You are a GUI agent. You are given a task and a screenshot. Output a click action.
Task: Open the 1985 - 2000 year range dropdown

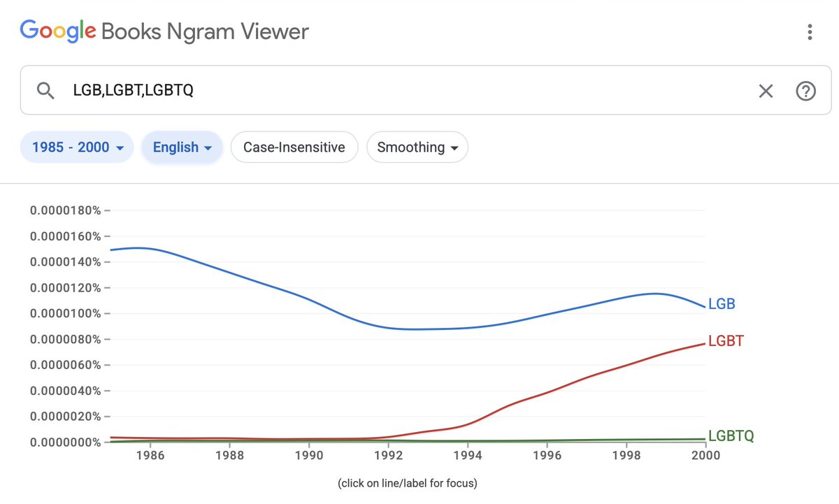(x=77, y=147)
